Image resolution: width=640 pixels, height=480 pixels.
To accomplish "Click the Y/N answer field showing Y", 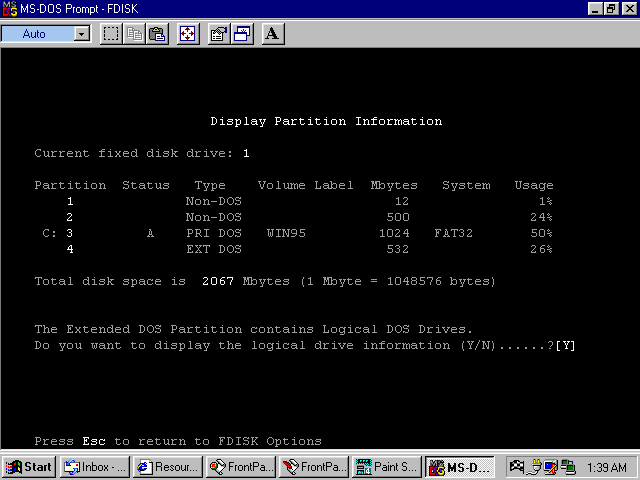I will pos(568,346).
